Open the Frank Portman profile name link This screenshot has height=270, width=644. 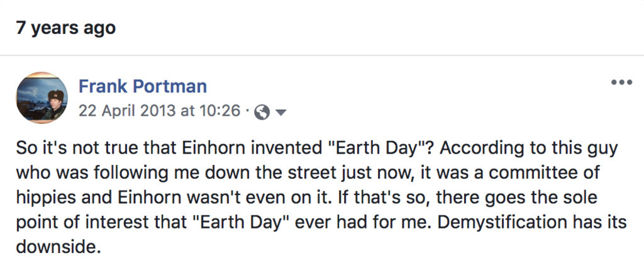142,86
